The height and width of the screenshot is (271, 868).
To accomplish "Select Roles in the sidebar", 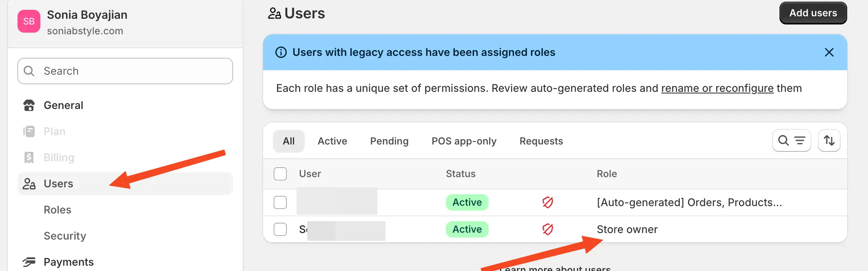I will click(58, 209).
